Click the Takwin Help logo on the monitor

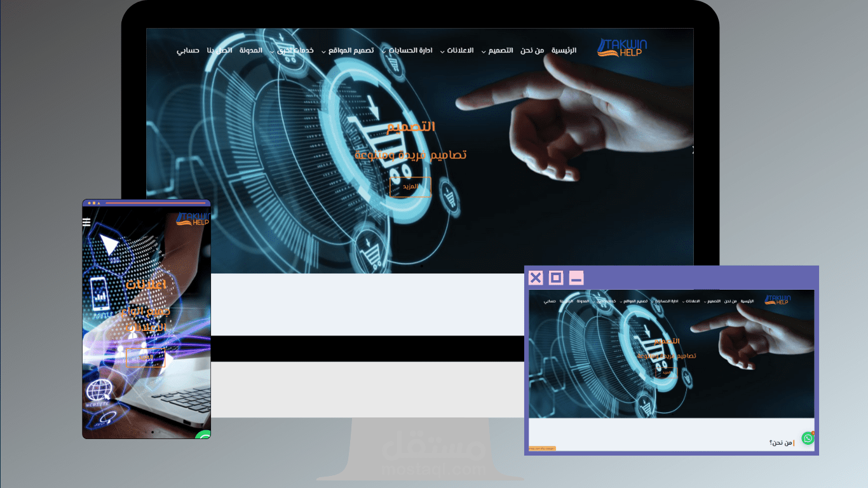point(622,48)
